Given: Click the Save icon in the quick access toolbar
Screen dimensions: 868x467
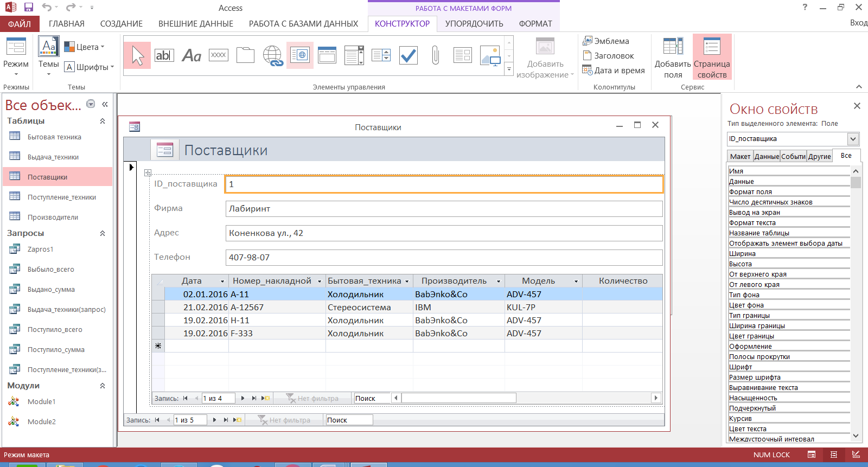Looking at the screenshot, I should pyautogui.click(x=29, y=8).
